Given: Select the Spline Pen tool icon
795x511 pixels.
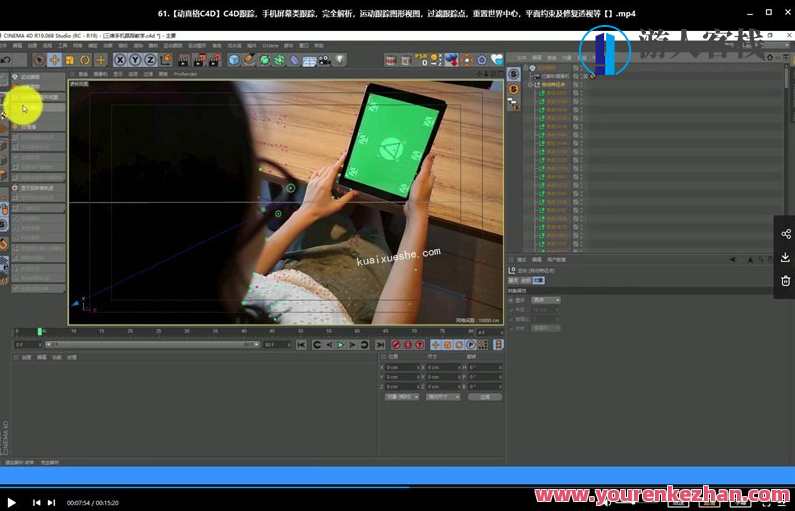Looking at the screenshot, I should (249, 60).
